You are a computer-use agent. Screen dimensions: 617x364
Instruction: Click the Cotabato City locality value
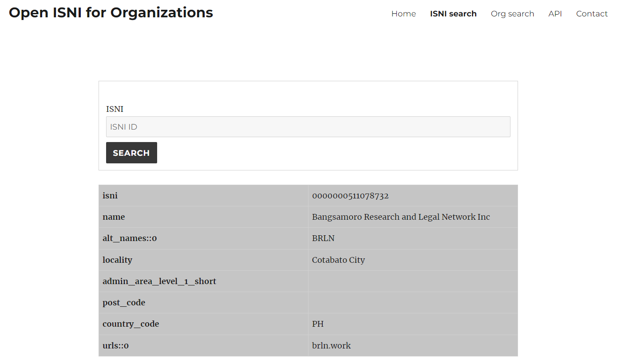(x=338, y=260)
